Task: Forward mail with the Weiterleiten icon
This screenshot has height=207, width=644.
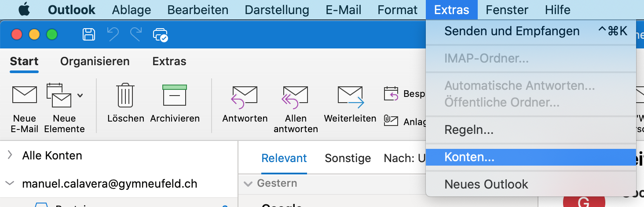Action: coord(350,96)
